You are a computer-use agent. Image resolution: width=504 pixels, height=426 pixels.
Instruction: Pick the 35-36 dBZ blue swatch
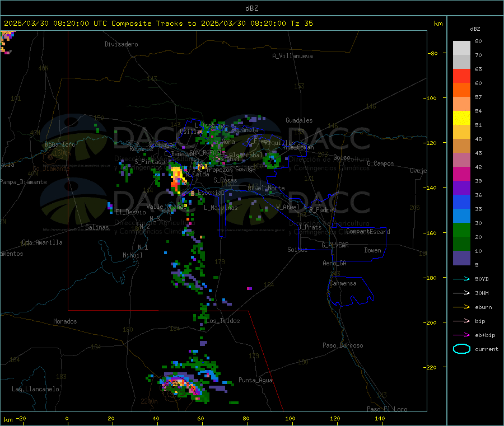pos(461,202)
